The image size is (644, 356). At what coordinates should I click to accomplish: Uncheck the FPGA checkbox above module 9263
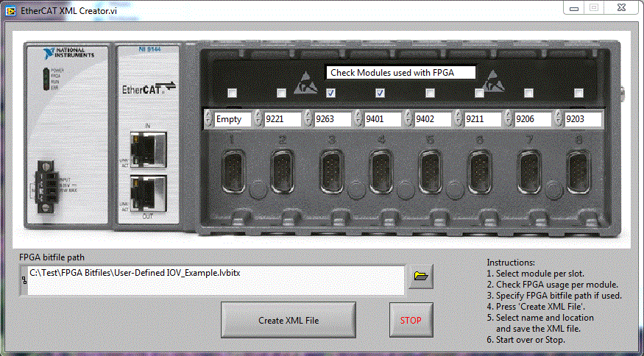(330, 93)
